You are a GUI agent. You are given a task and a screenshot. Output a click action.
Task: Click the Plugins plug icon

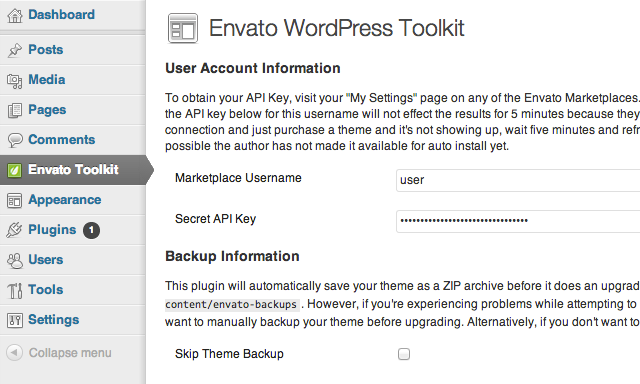pyautogui.click(x=15, y=230)
